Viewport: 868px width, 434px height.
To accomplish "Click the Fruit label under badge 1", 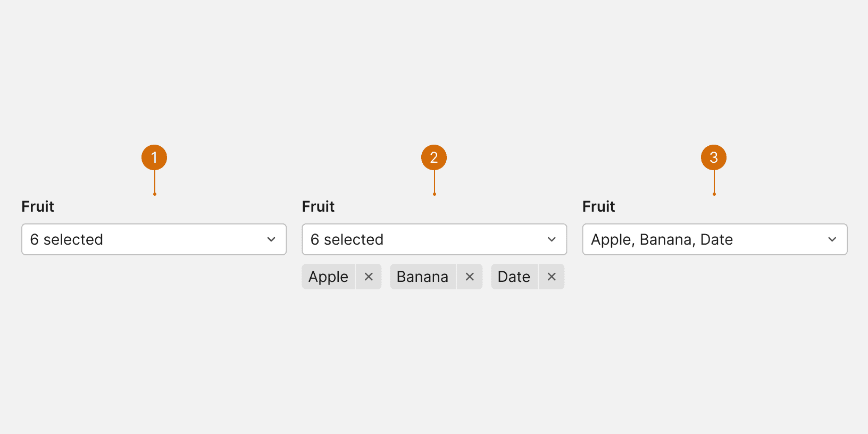I will click(x=38, y=206).
